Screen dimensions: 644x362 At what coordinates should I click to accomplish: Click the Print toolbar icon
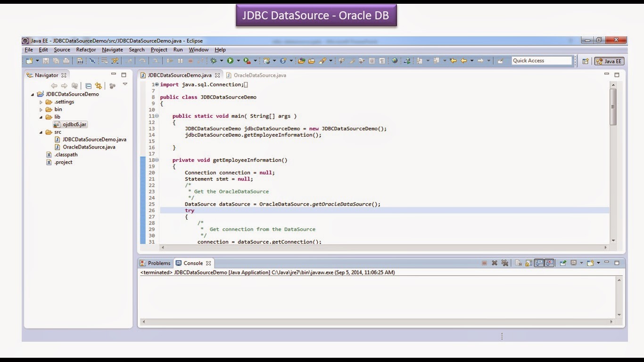(x=66, y=61)
